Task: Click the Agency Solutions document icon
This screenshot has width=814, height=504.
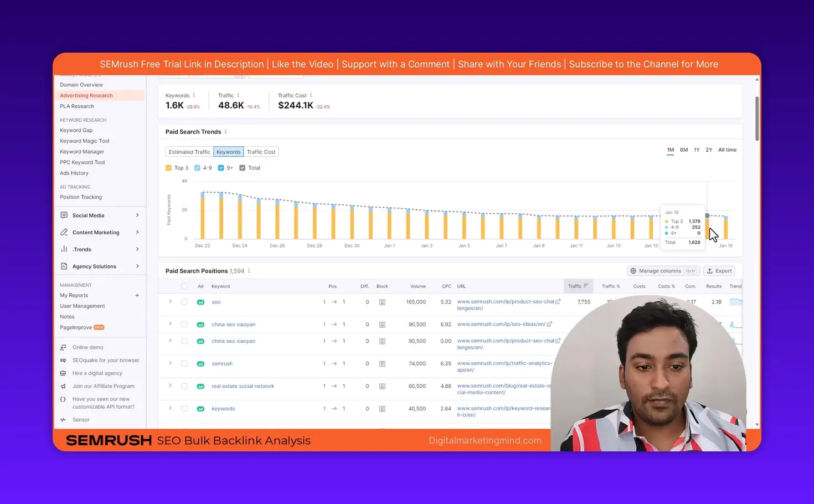Action: click(65, 266)
